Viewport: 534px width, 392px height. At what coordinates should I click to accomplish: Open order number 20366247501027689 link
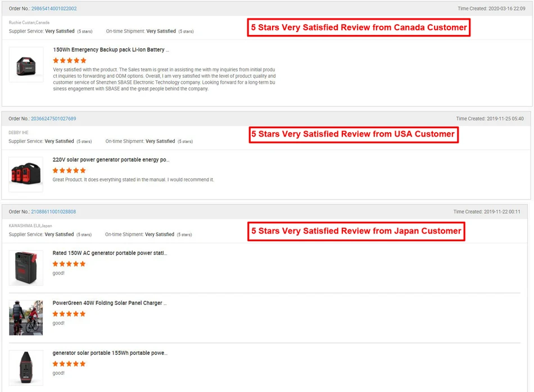point(53,119)
